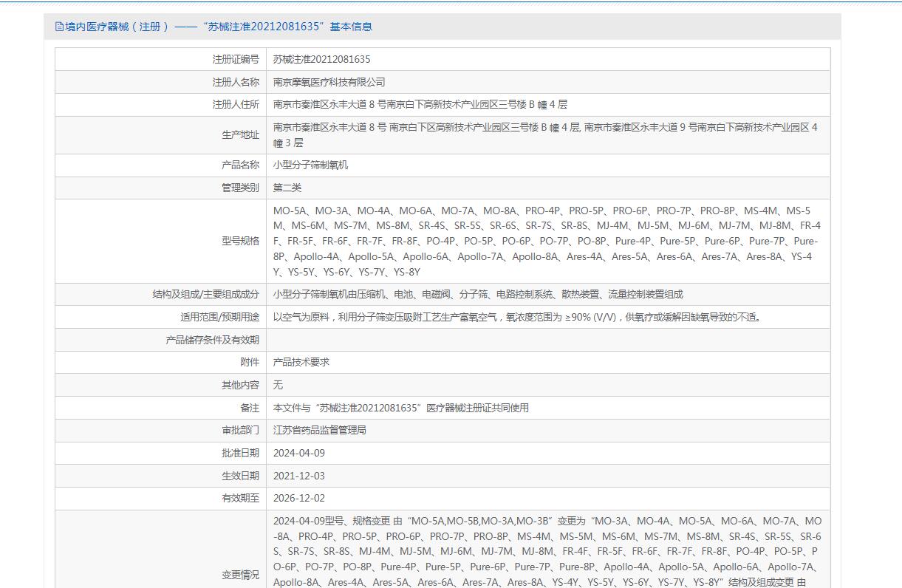Select approval department 江苏省药品监督管理局
902x588 pixels.
(x=320, y=430)
